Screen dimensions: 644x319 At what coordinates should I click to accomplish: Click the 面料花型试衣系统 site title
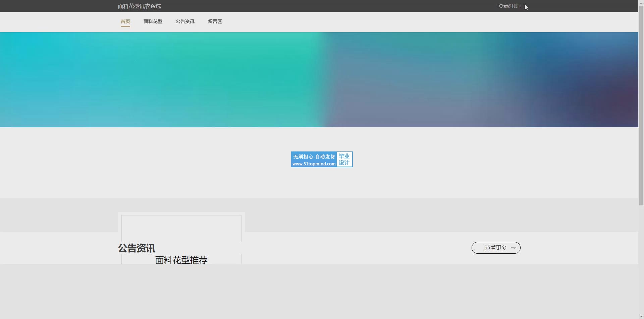tap(140, 6)
